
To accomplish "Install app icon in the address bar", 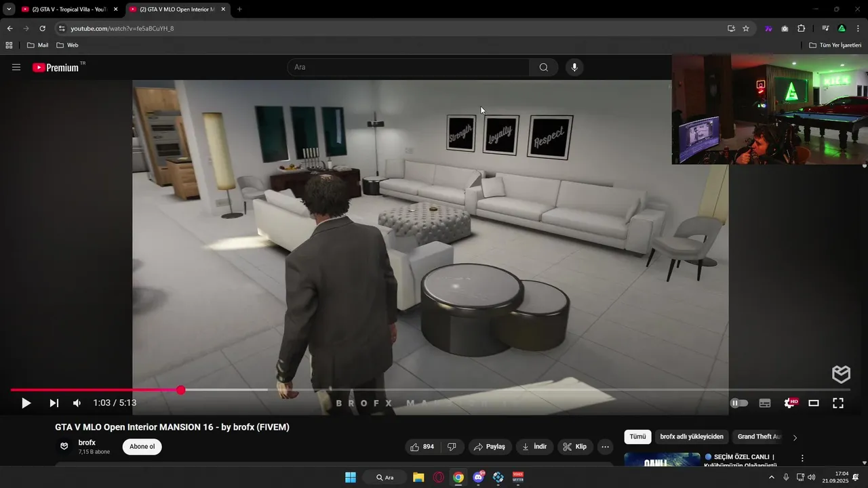I will [731, 28].
